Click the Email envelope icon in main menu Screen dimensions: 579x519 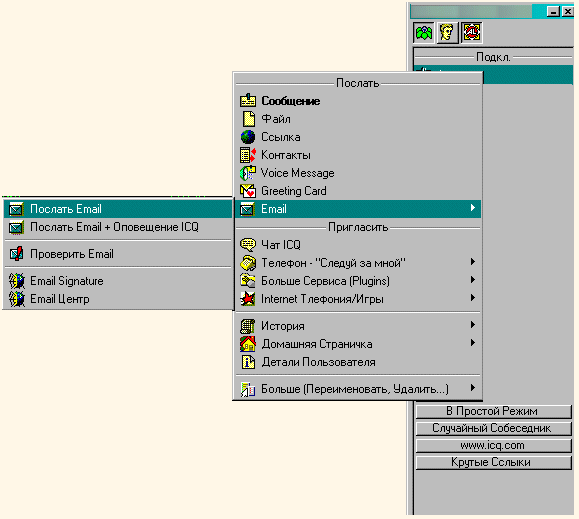247,209
